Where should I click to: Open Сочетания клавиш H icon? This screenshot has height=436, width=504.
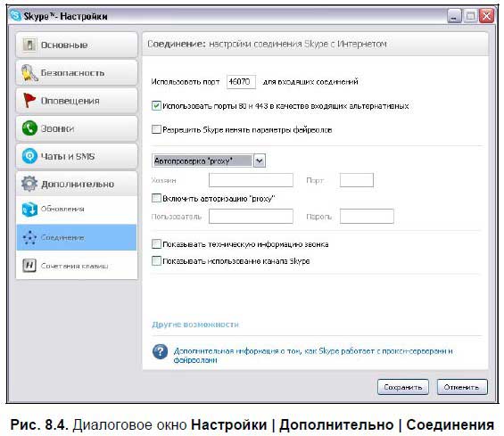coord(29,266)
